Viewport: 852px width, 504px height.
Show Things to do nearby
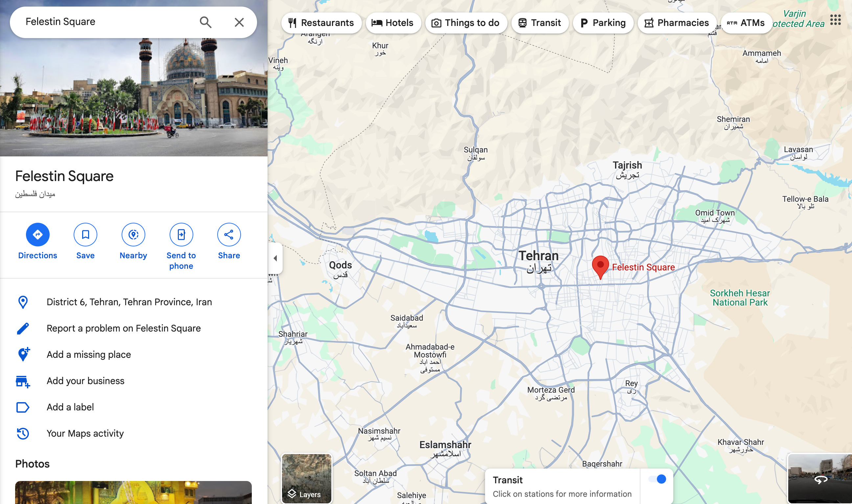[466, 23]
